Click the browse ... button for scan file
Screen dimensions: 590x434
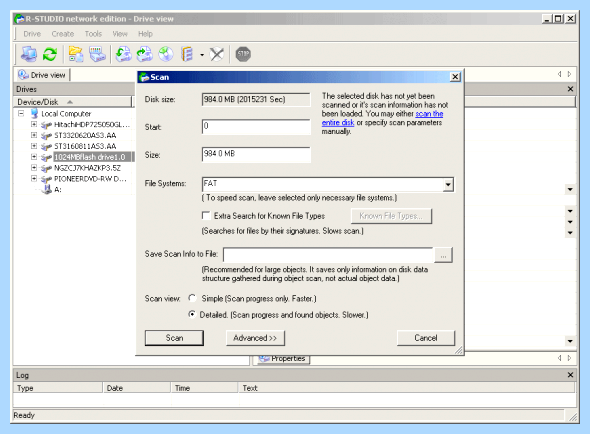pyautogui.click(x=443, y=255)
